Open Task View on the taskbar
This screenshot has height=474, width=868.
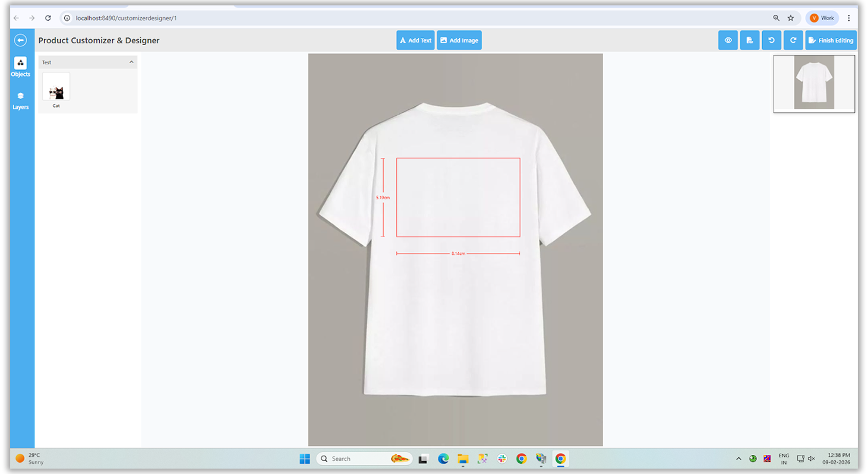[x=423, y=459]
